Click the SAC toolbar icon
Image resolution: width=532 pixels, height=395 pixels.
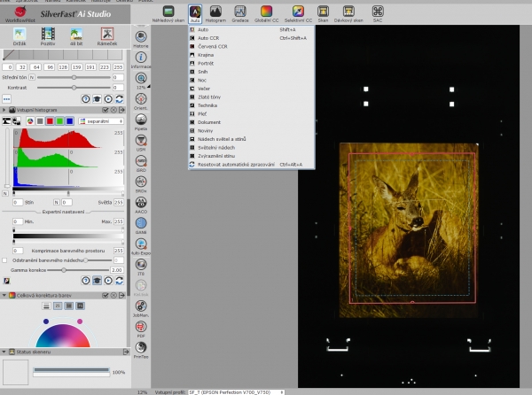click(x=378, y=14)
